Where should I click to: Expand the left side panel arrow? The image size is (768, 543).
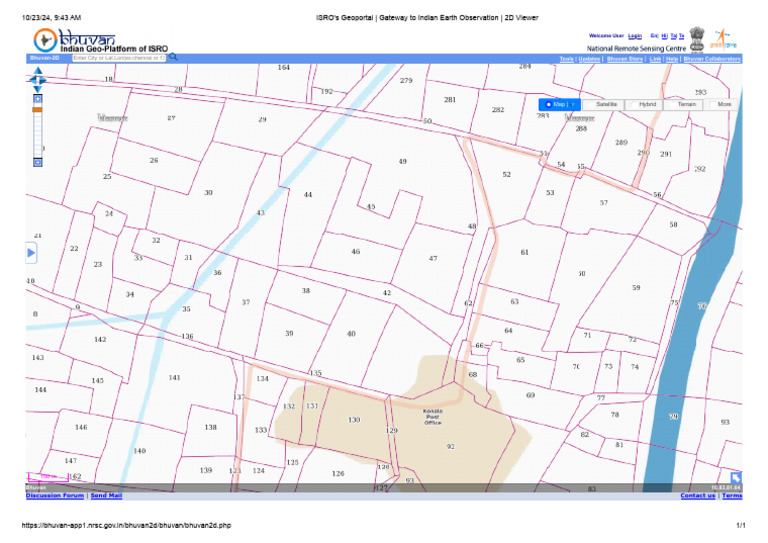[x=31, y=254]
